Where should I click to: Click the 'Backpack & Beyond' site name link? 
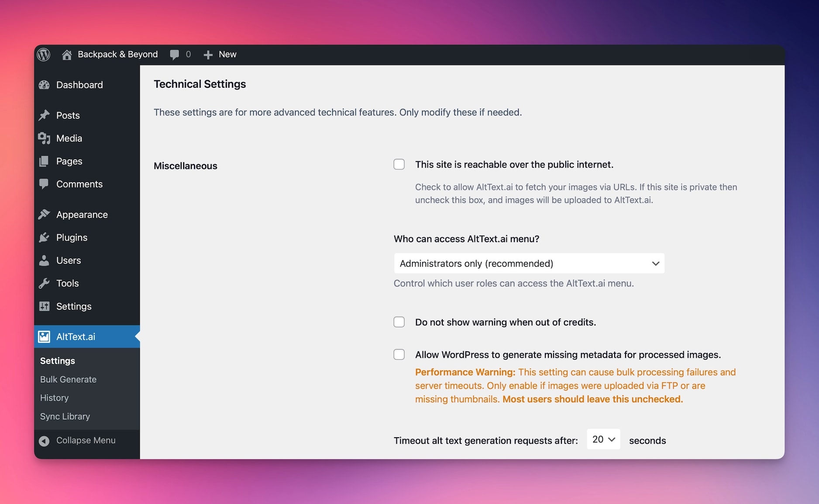[x=118, y=55]
